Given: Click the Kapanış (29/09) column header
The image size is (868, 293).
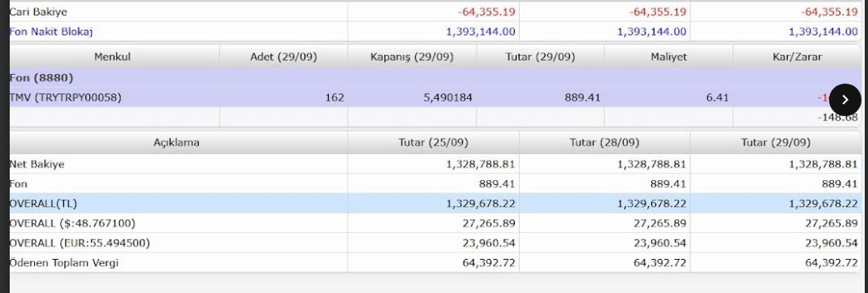Looking at the screenshot, I should click(x=412, y=56).
